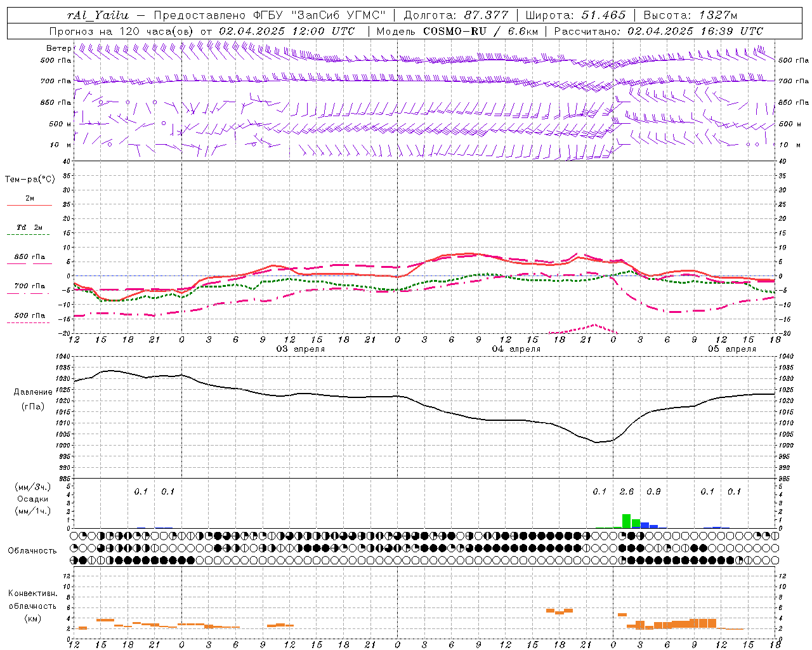Click the (мм/1ч.) precipitation unit label
Image resolution: width=812 pixels, height=650 pixels.
click(33, 511)
